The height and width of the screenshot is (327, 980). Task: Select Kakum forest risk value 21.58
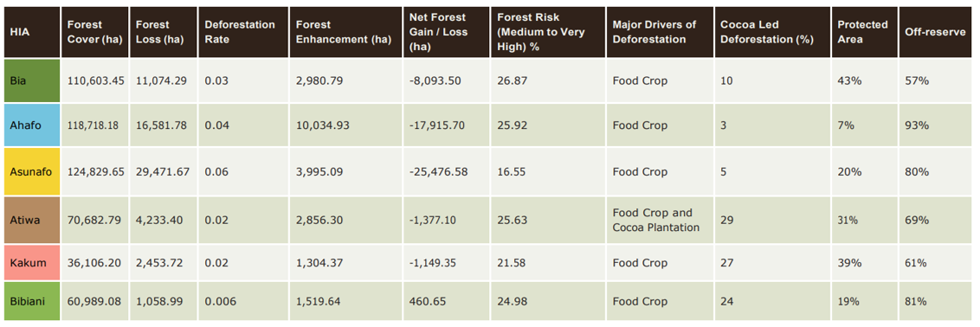512,263
